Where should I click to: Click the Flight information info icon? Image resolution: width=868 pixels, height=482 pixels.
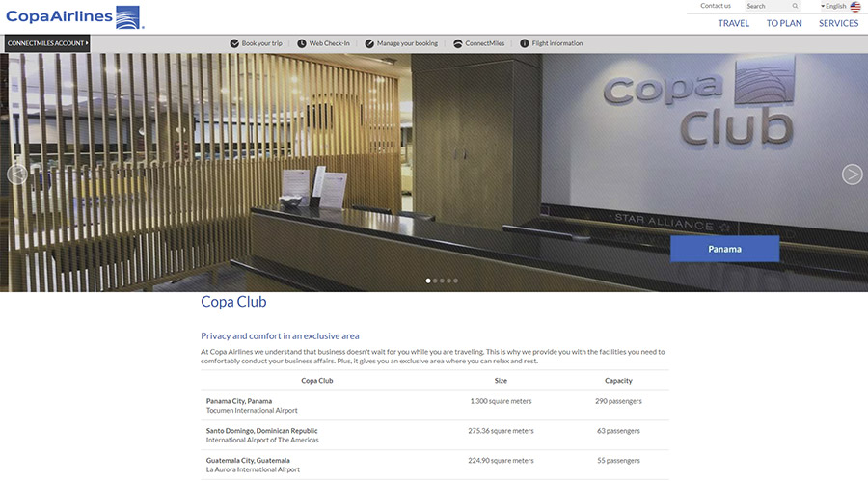525,43
